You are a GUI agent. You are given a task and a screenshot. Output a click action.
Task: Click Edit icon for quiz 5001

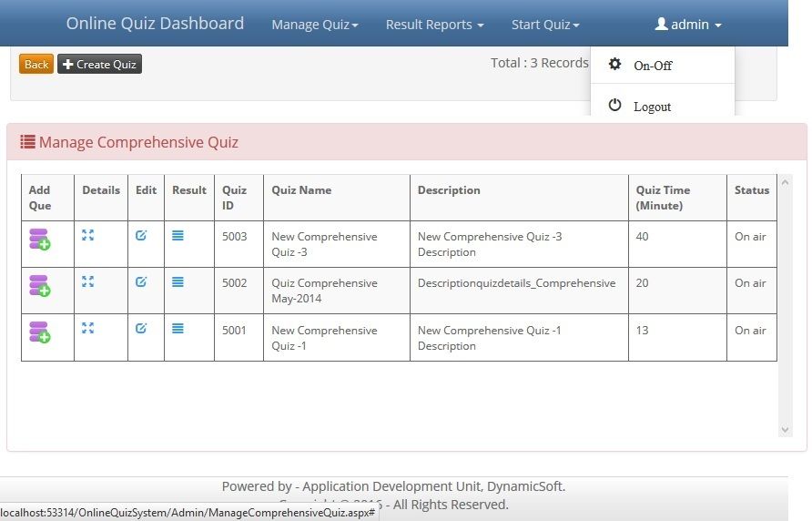point(141,329)
